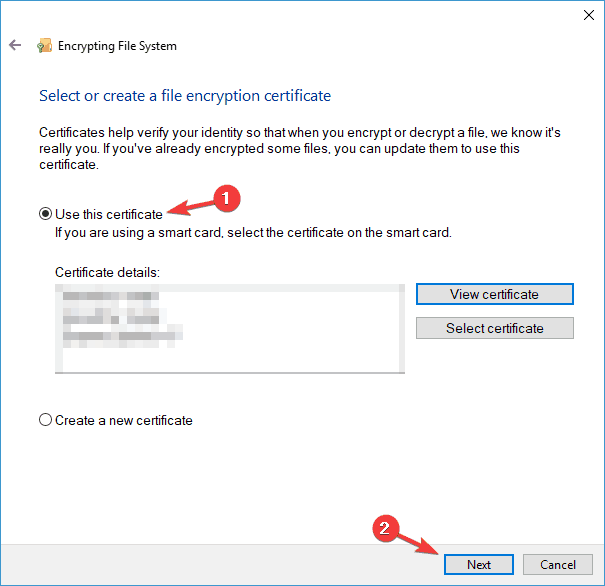This screenshot has width=605, height=586.
Task: Proceed by clicking Next
Action: point(478,564)
